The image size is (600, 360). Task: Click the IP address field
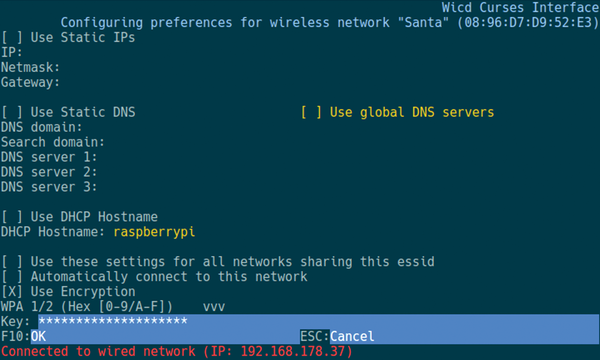(311, 52)
